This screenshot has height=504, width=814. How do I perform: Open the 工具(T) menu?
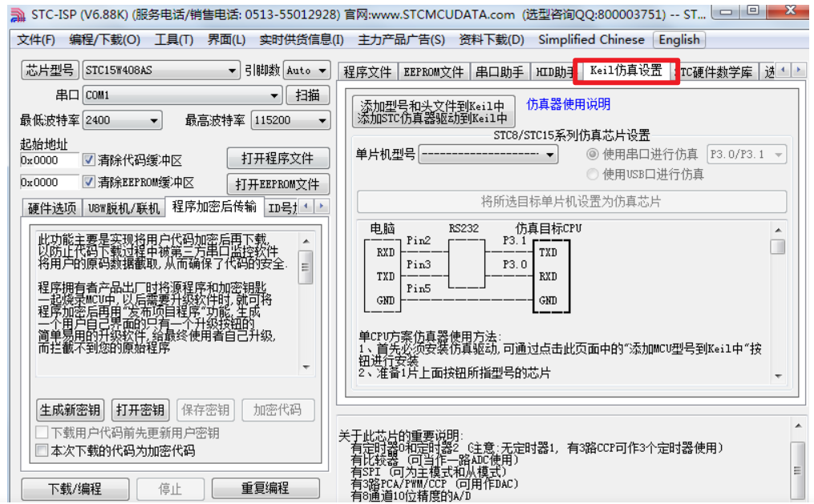[174, 40]
